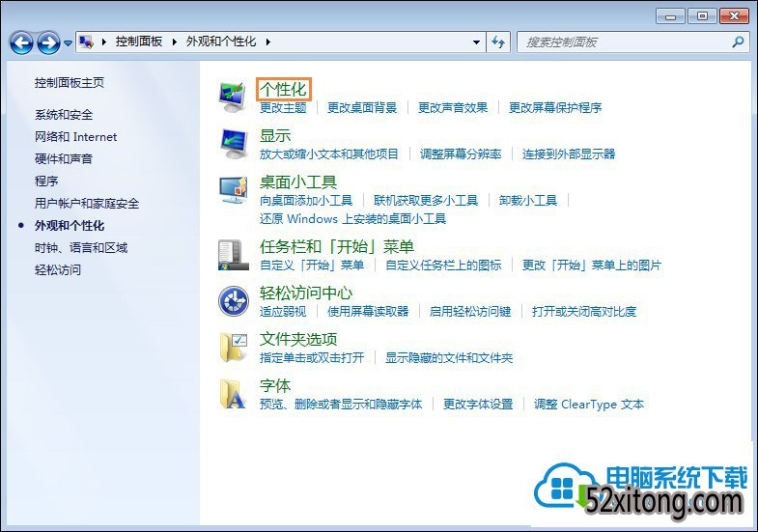Click 显示隐藏的文件和文件夹 link

(449, 358)
